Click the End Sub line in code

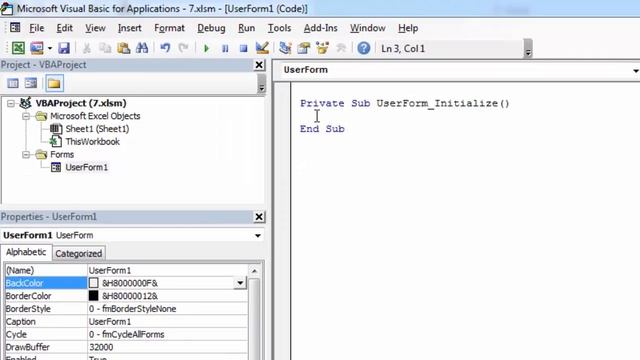click(x=322, y=129)
